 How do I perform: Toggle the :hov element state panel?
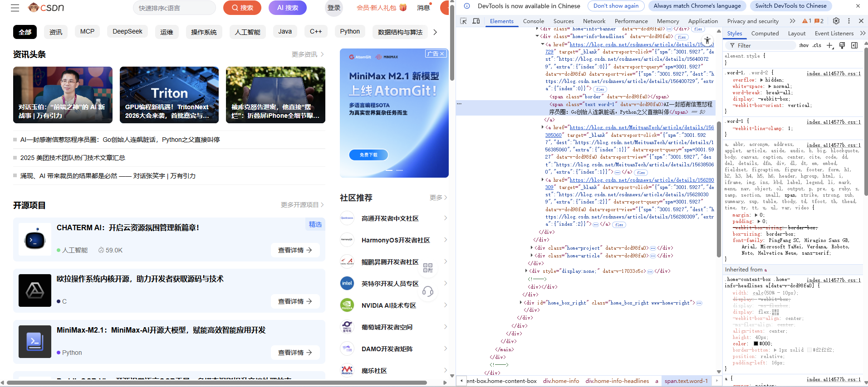804,45
